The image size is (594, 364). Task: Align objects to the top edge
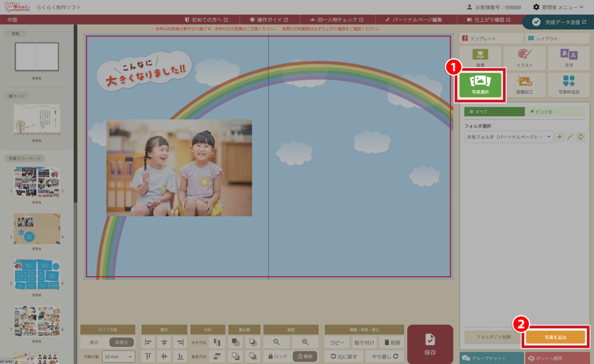[148, 356]
